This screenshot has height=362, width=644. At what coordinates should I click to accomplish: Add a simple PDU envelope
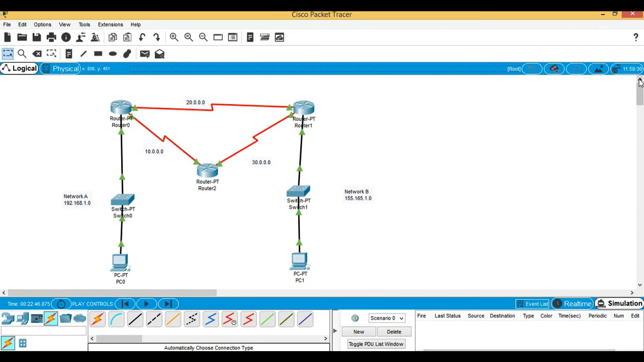pyautogui.click(x=145, y=53)
